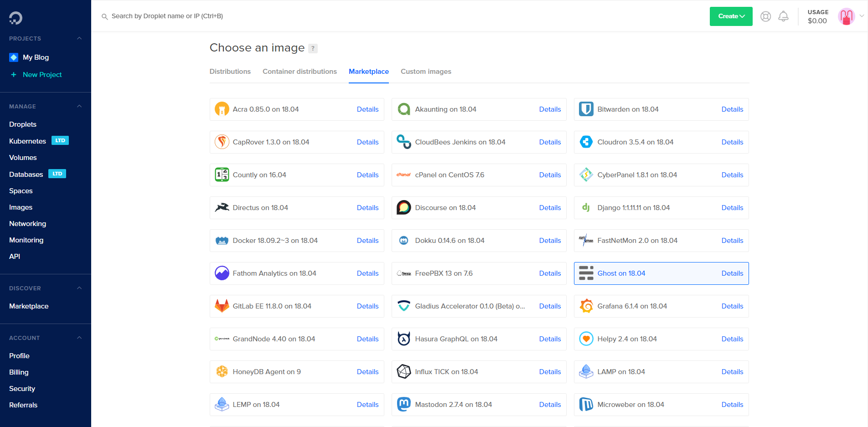The height and width of the screenshot is (427, 868).
Task: Select the GrandNode 4.40 image
Action: [297, 339]
